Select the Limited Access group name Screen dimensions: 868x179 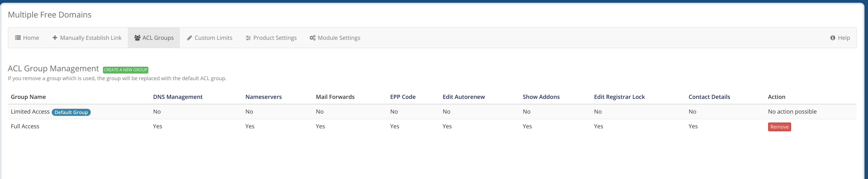point(30,112)
